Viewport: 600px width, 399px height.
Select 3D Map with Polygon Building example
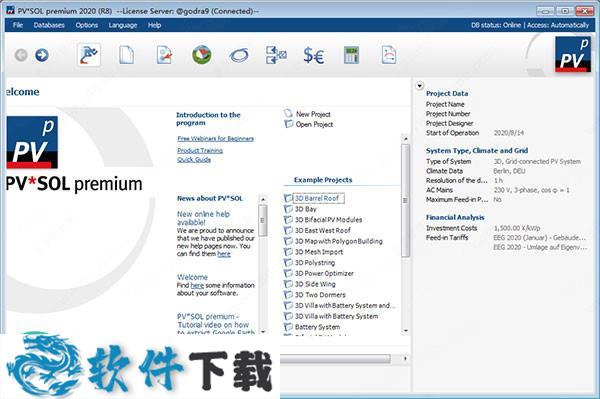(x=339, y=241)
